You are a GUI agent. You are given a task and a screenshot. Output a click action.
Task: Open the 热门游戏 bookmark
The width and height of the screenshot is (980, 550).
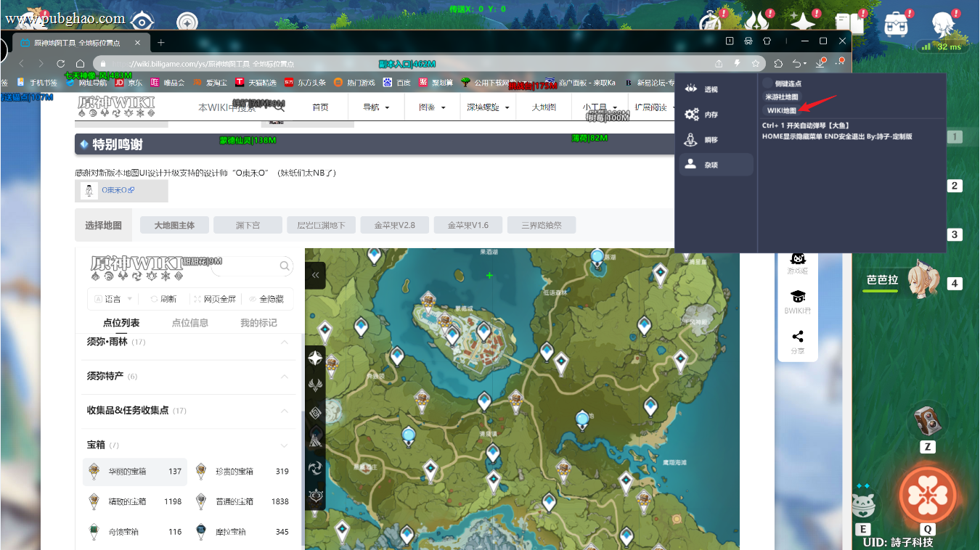354,83
